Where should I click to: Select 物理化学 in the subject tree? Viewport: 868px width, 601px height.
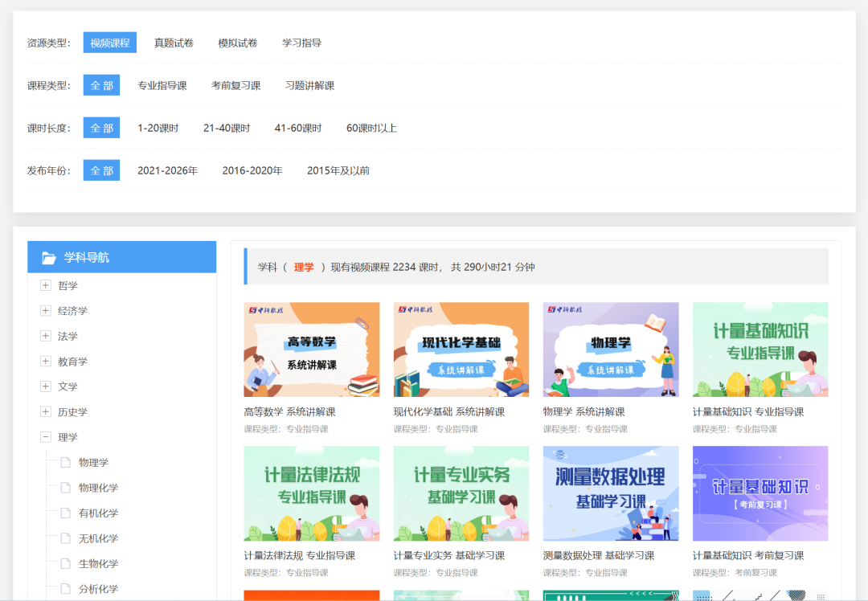(x=99, y=488)
